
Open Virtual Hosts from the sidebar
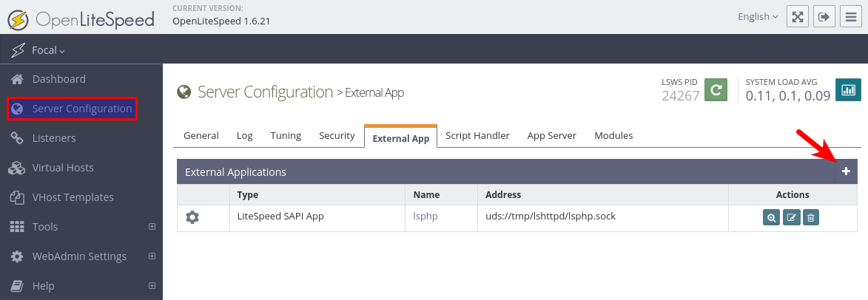point(63,168)
